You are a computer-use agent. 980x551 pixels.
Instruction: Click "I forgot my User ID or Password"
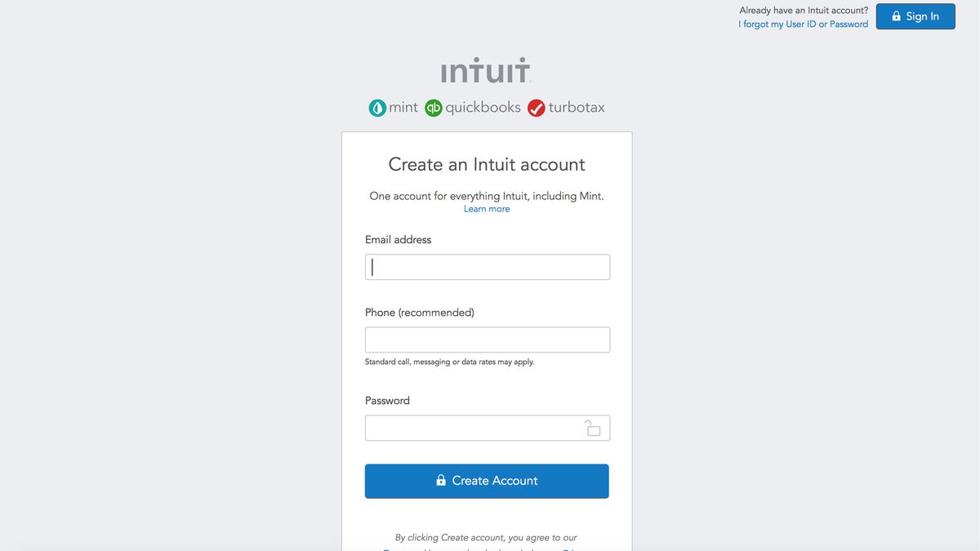(x=804, y=24)
